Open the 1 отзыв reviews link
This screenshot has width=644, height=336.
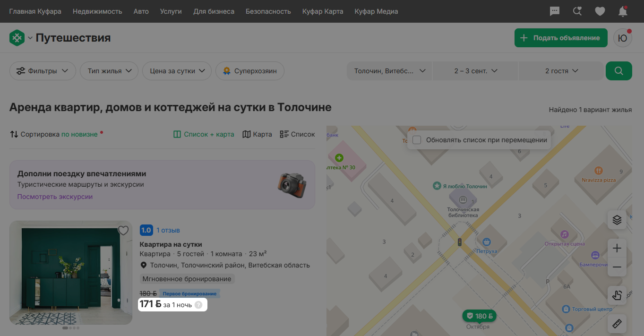(x=168, y=230)
